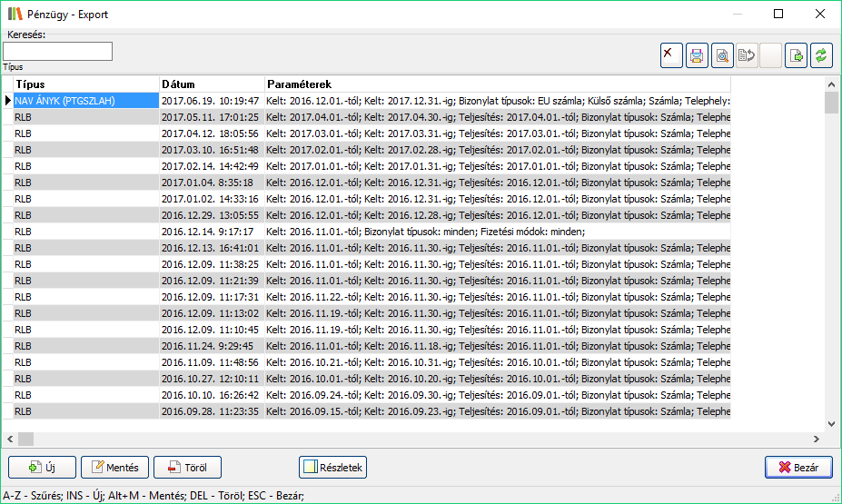Maximize the Pénzügy - Export window
The image size is (842, 504).
(778, 14)
